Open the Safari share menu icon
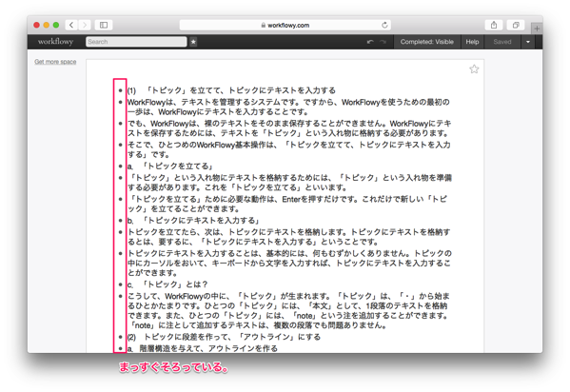Screen dimensions: 570x392 494,25
